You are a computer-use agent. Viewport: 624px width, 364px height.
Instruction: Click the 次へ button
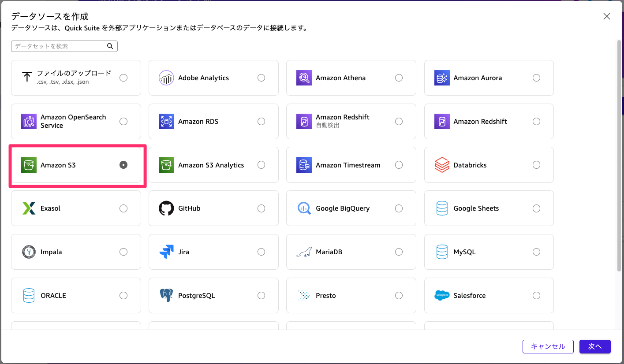tap(595, 346)
